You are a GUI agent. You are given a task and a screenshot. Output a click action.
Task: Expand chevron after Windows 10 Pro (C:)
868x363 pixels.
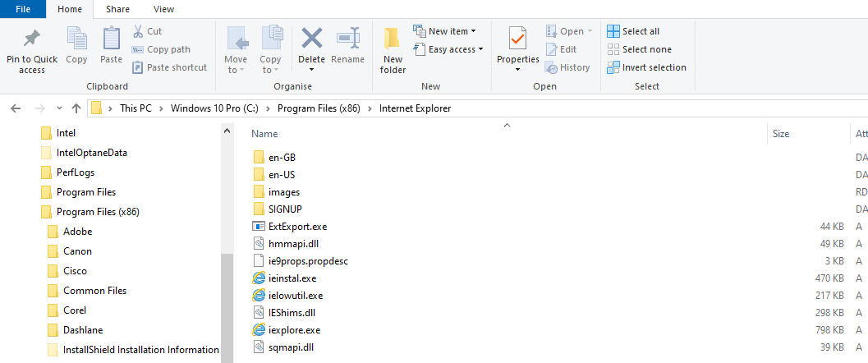pyautogui.click(x=268, y=108)
